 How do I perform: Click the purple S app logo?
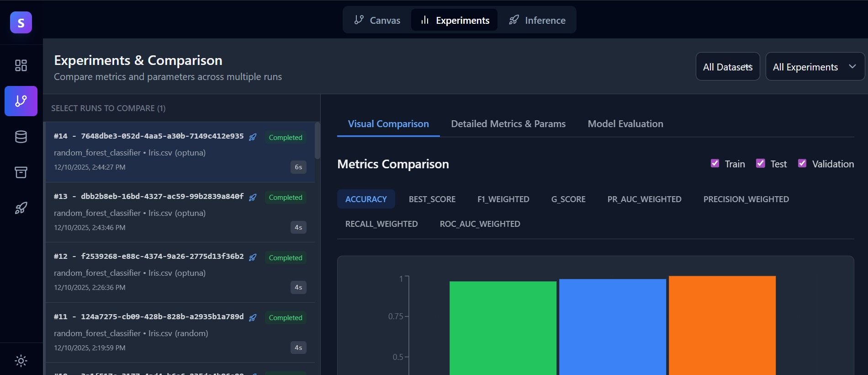click(x=21, y=22)
